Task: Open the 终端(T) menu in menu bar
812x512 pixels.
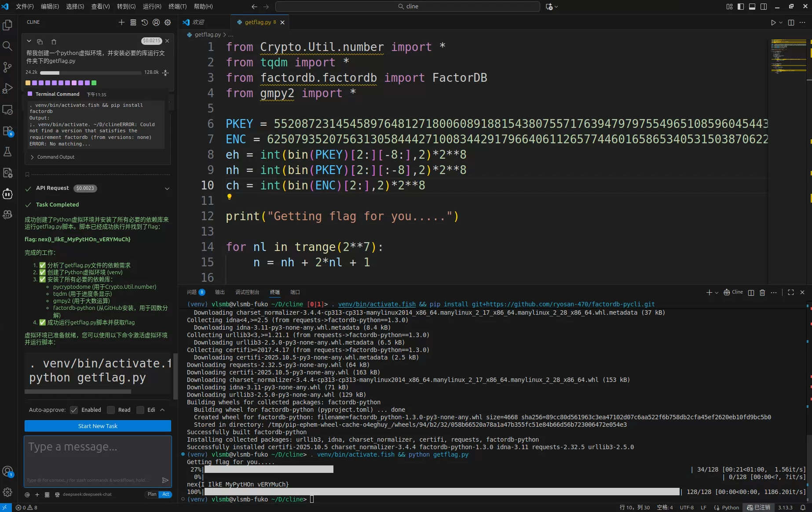Action: click(x=177, y=7)
